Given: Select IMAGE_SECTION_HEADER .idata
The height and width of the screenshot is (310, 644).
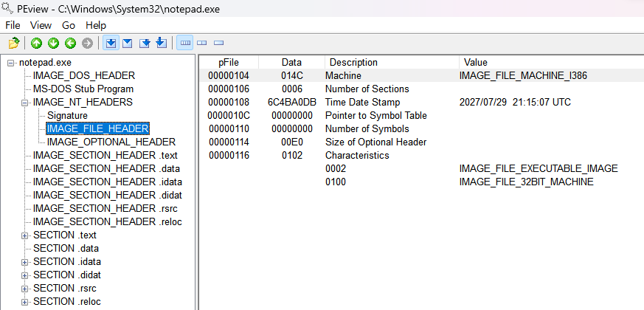Looking at the screenshot, I should pos(108,182).
